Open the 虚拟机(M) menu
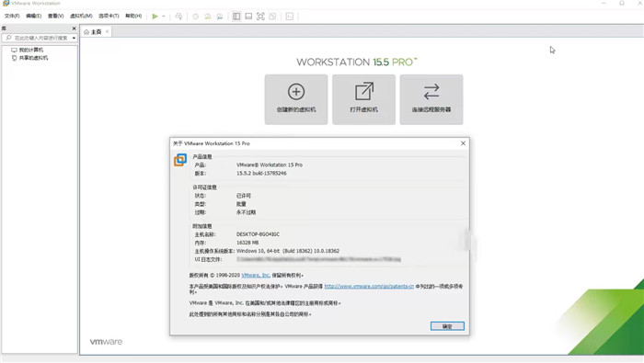 point(81,16)
